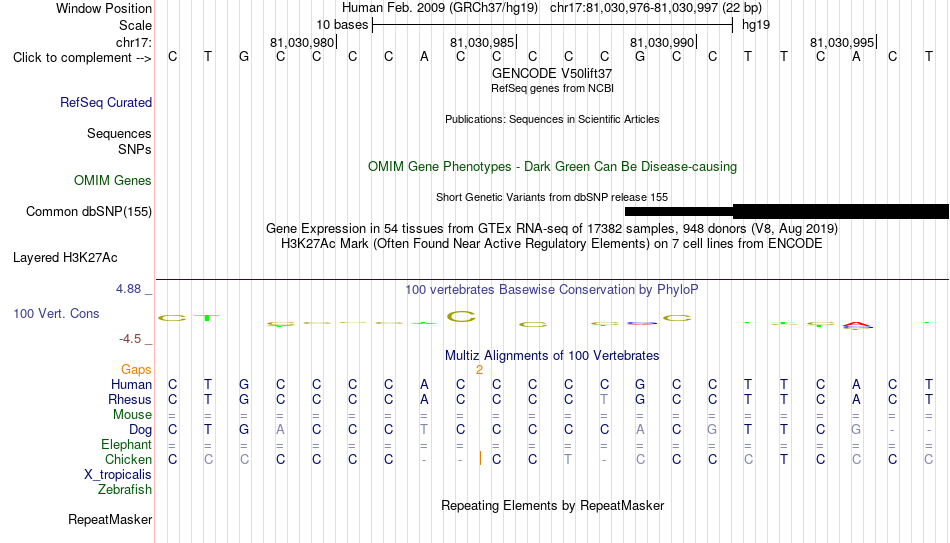
Task: Click '100 vertebrates Basewise Conservation by PhyloP' title
Action: coord(552,290)
